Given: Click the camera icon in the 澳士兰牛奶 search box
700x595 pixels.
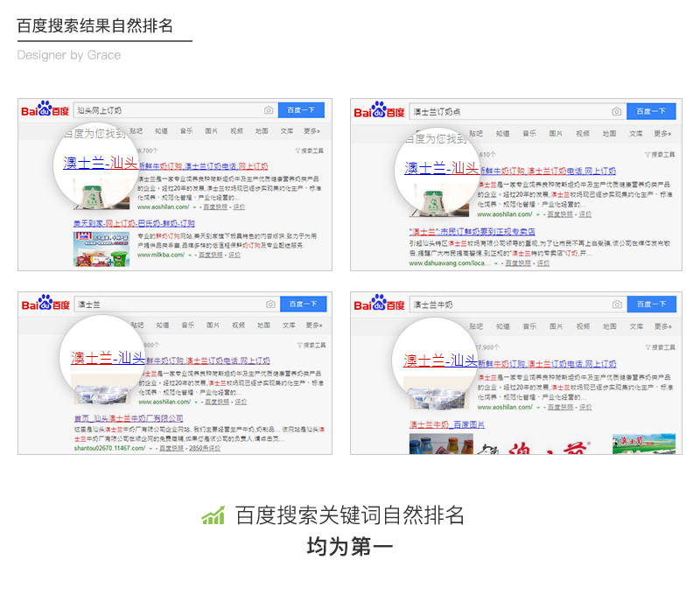Looking at the screenshot, I should click(617, 304).
